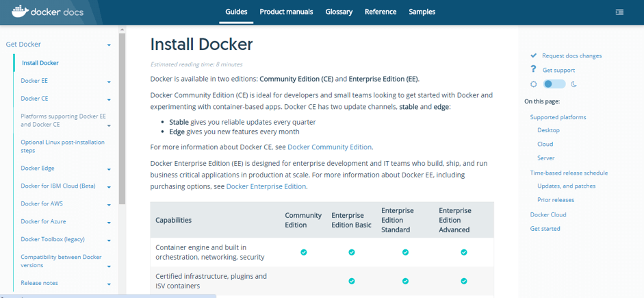Expand the Docker for Azure arrow
Viewport: 644px width, 298px height.
pyautogui.click(x=109, y=223)
